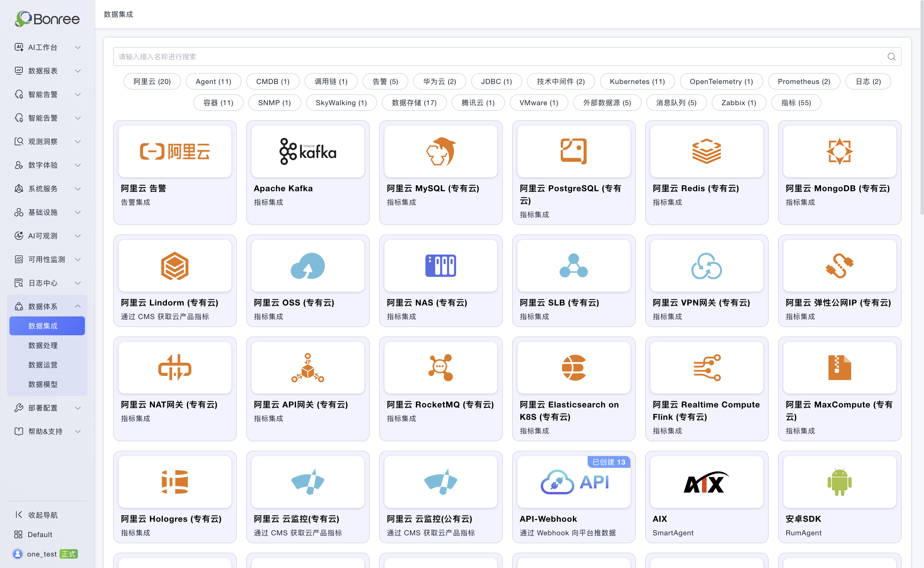The width and height of the screenshot is (924, 568).
Task: Expand the 数字体验 menu
Action: (x=47, y=165)
